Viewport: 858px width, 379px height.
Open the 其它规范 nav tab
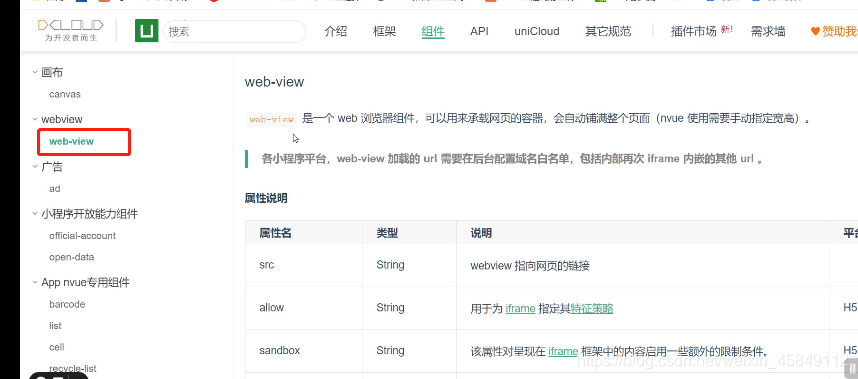click(608, 31)
